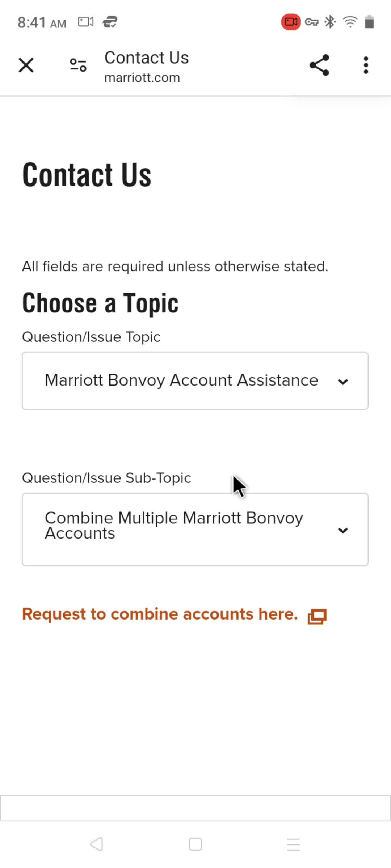
Task: Open Question/Issue Sub-Topic dropdown
Action: tap(195, 529)
